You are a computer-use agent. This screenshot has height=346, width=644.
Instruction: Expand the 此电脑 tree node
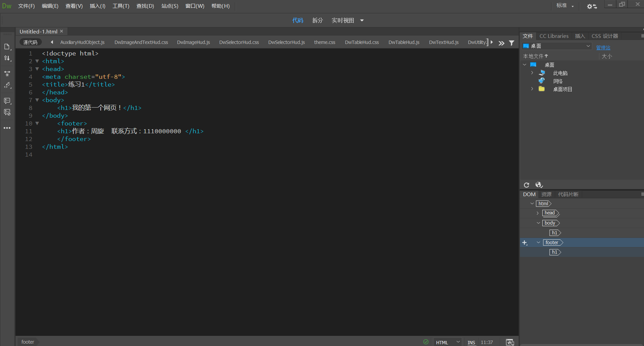tap(532, 73)
